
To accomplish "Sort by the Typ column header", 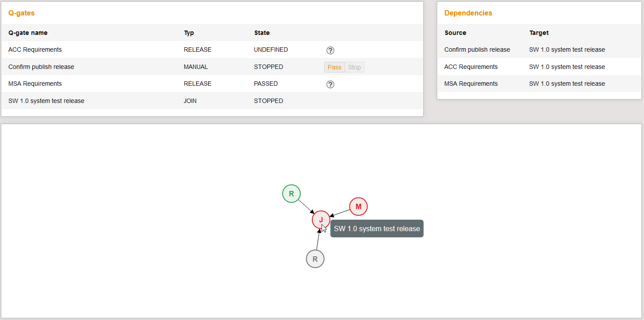I will click(189, 33).
